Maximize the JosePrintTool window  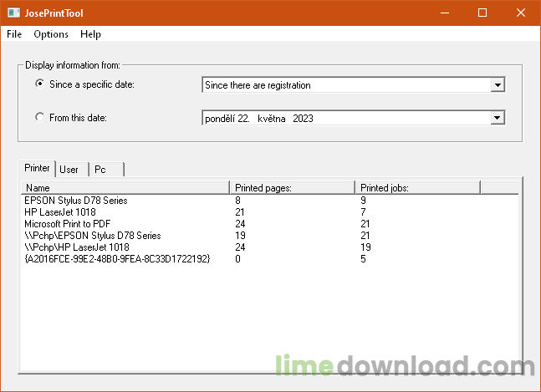pyautogui.click(x=482, y=13)
